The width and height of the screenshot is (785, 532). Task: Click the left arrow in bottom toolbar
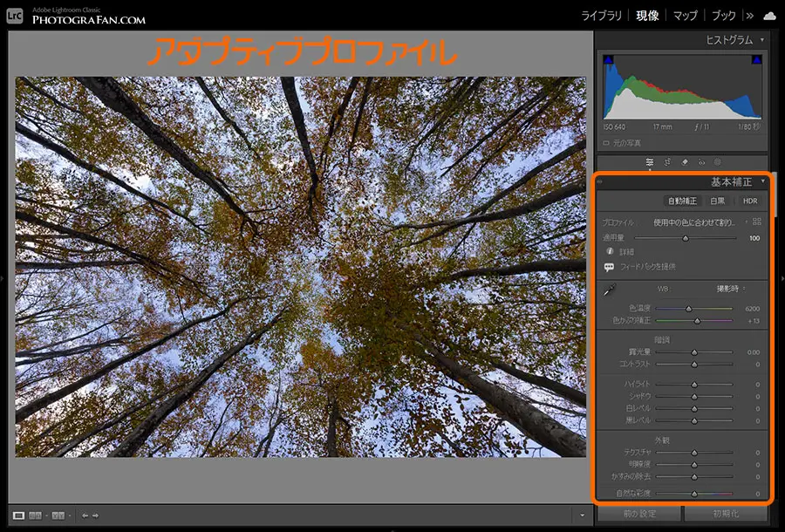pyautogui.click(x=85, y=515)
